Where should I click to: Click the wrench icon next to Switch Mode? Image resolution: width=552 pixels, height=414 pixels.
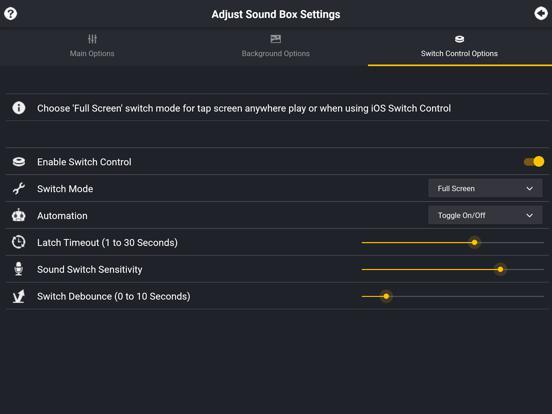click(x=19, y=189)
